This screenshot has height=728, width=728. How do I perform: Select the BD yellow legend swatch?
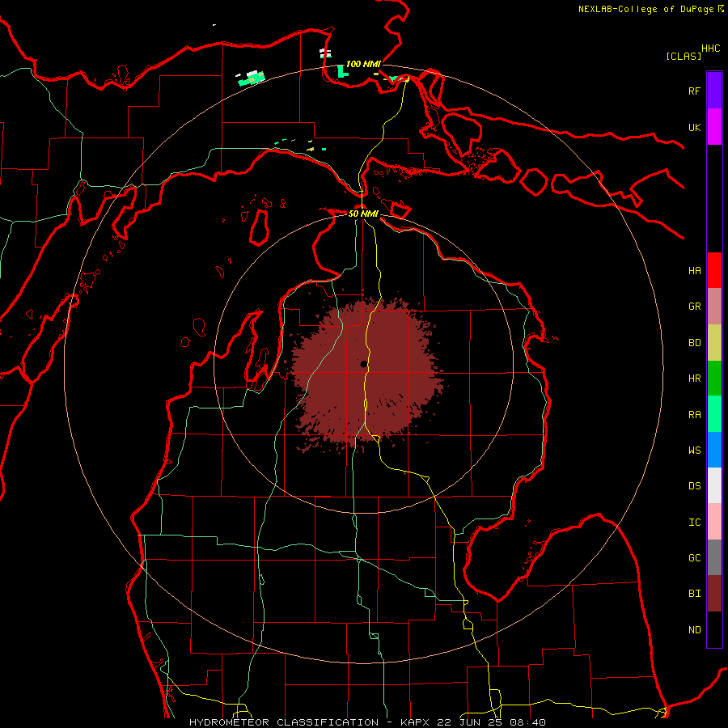pos(714,342)
